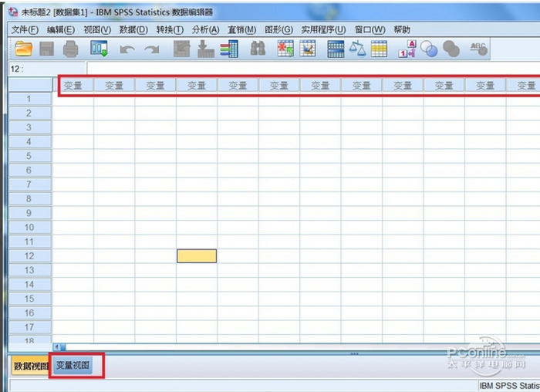540x392 pixels.
Task: Select row header 6
Action: coord(30,171)
